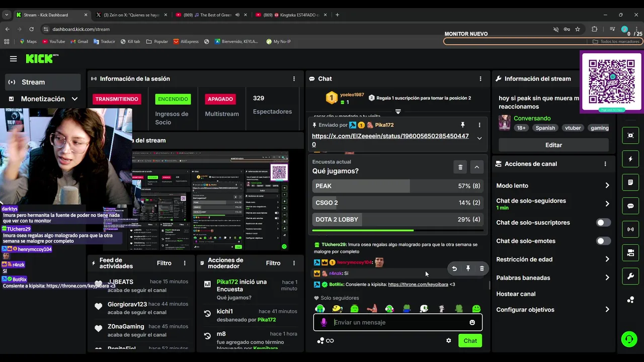Open Filtro in Acciones de moderador
Screen dimensions: 644x362
[x=273, y=263]
